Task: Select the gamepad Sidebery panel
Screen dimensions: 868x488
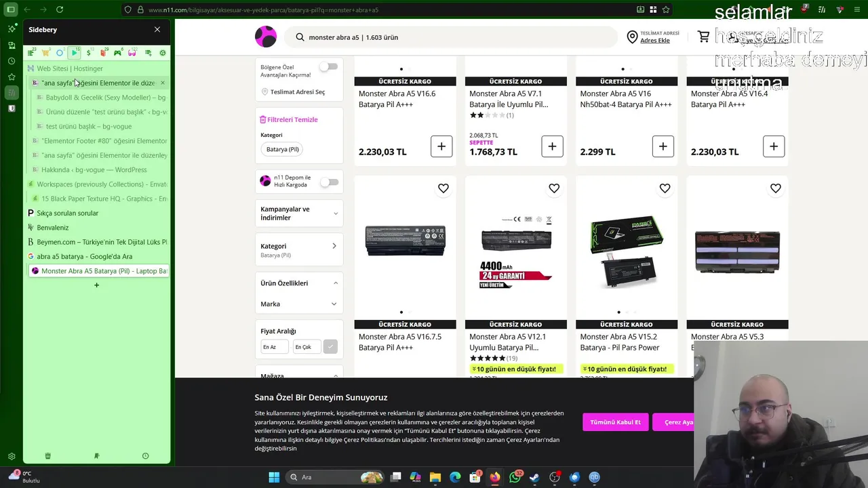Action: pos(118,52)
